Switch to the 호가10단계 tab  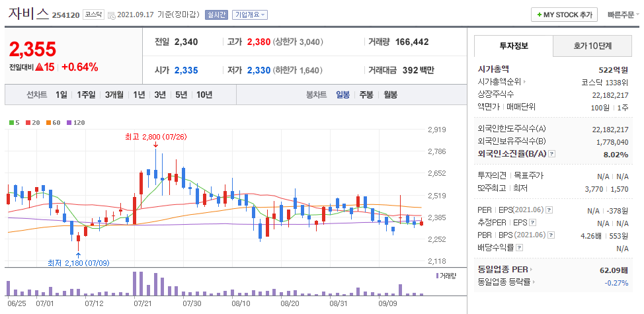coord(592,46)
